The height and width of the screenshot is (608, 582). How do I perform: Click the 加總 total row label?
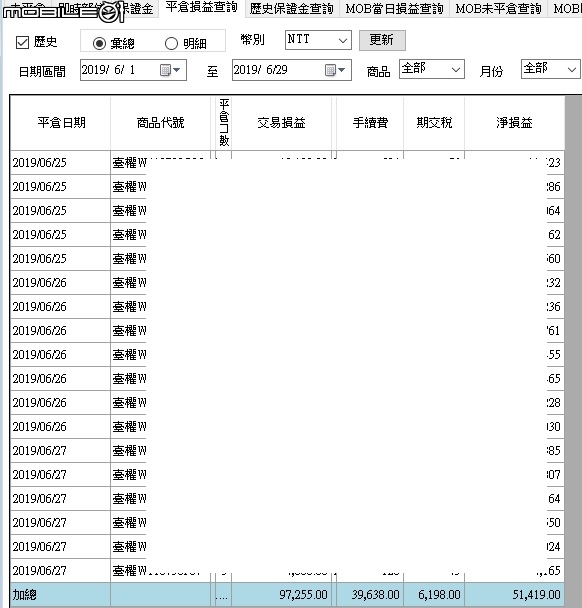point(24,594)
